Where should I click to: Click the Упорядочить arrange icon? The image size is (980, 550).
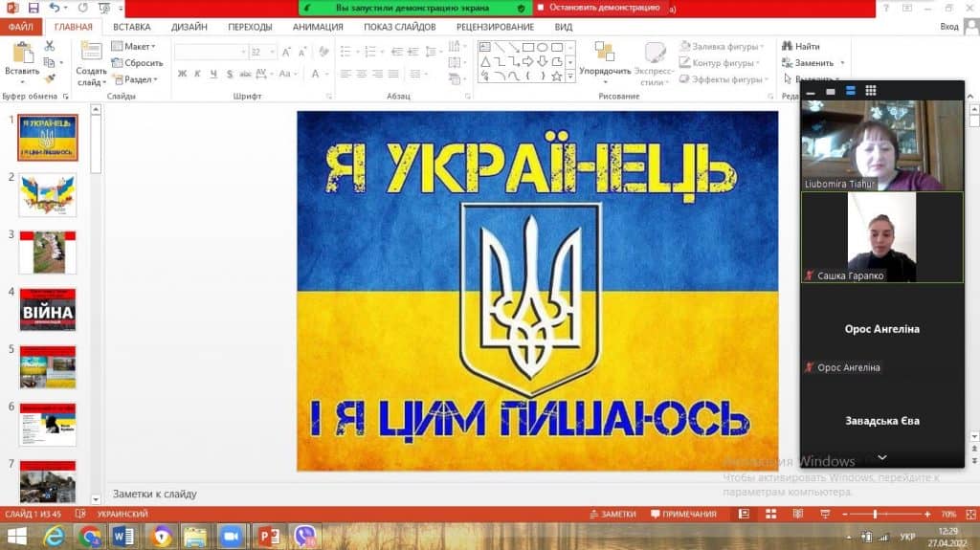click(605, 53)
